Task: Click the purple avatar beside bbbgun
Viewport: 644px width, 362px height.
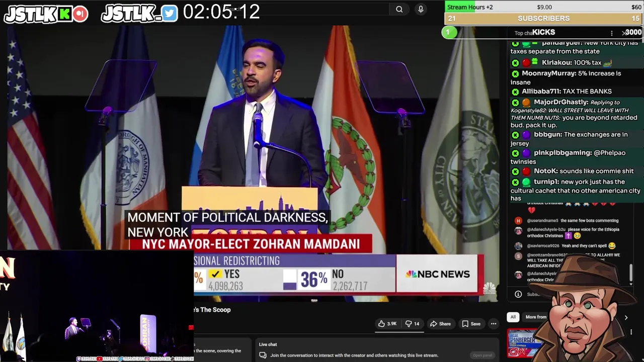Action: (526, 135)
